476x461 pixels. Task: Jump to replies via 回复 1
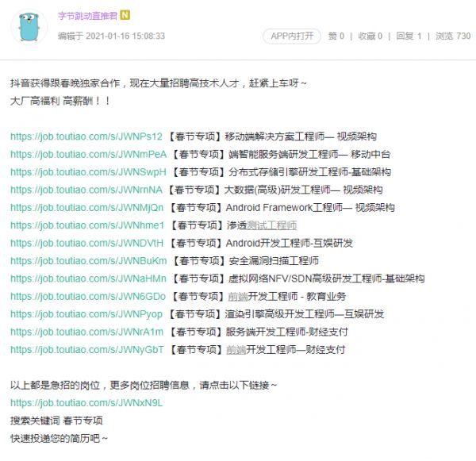tap(409, 36)
